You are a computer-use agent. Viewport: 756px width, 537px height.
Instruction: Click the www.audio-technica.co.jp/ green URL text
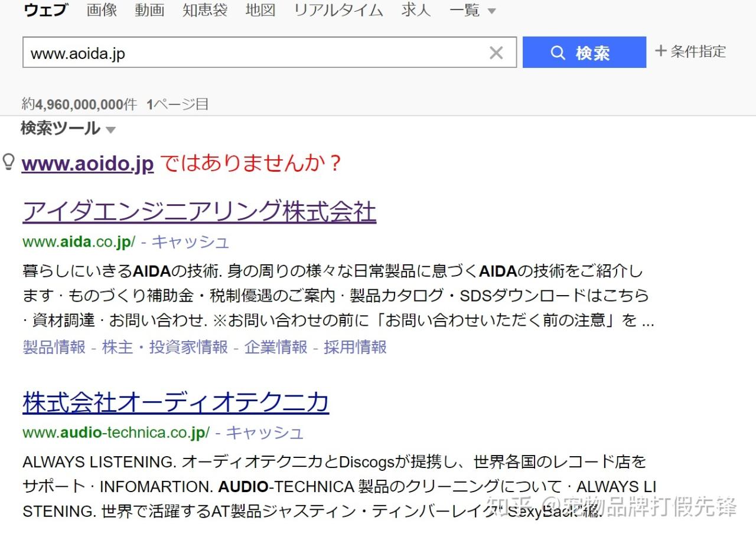116,433
